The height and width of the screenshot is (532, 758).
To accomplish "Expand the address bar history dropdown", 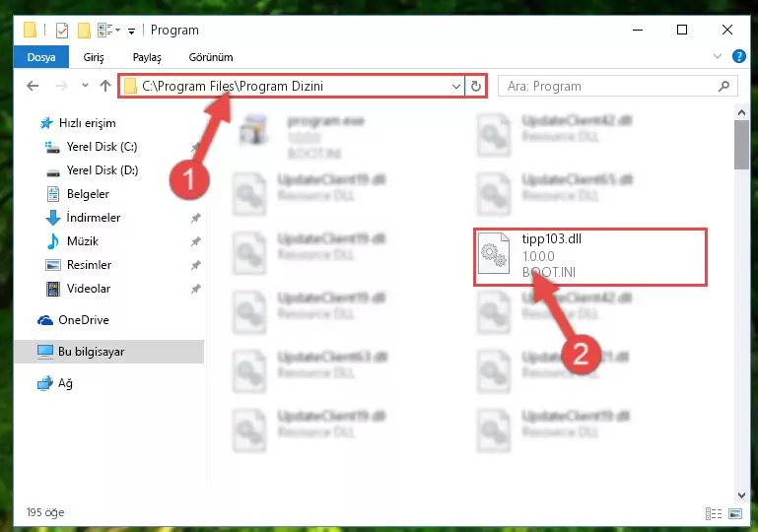I will 455,86.
